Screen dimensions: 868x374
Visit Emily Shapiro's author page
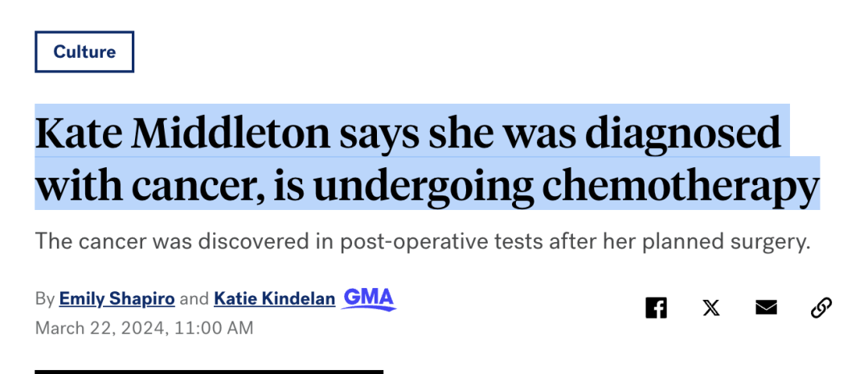(x=117, y=299)
